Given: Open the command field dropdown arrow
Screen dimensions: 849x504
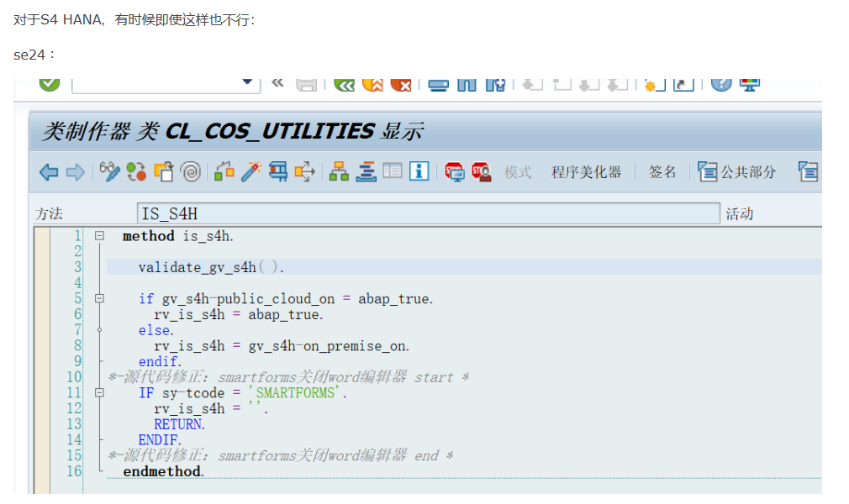Looking at the screenshot, I should [247, 82].
